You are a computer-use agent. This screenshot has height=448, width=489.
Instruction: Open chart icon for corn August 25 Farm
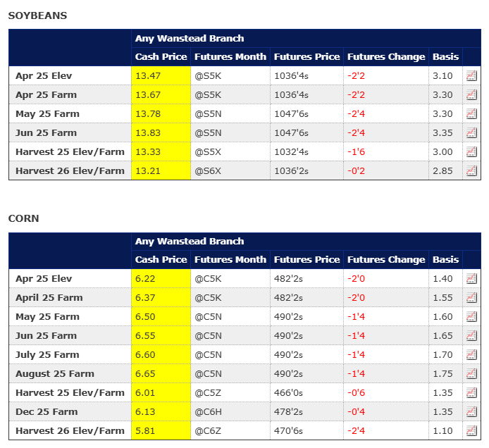coord(471,373)
